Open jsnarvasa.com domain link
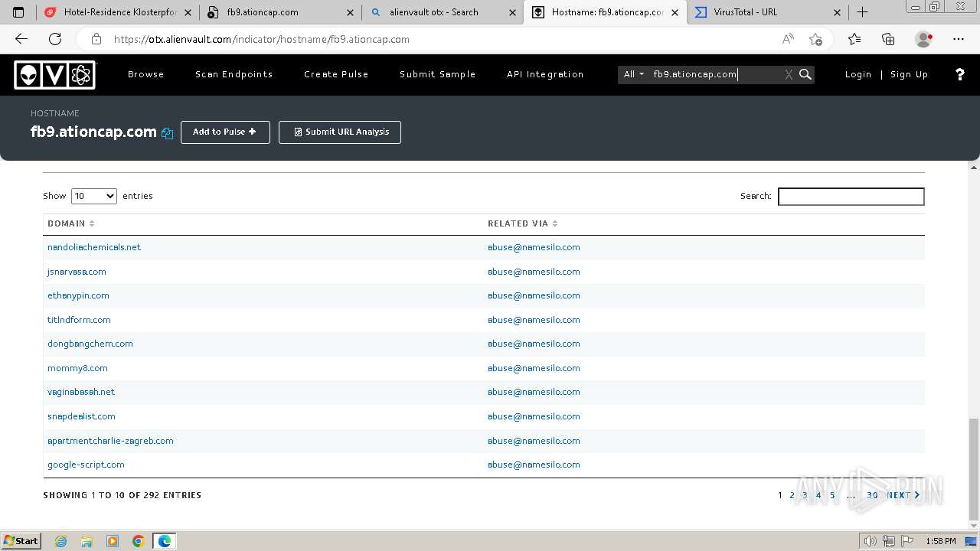 point(77,272)
